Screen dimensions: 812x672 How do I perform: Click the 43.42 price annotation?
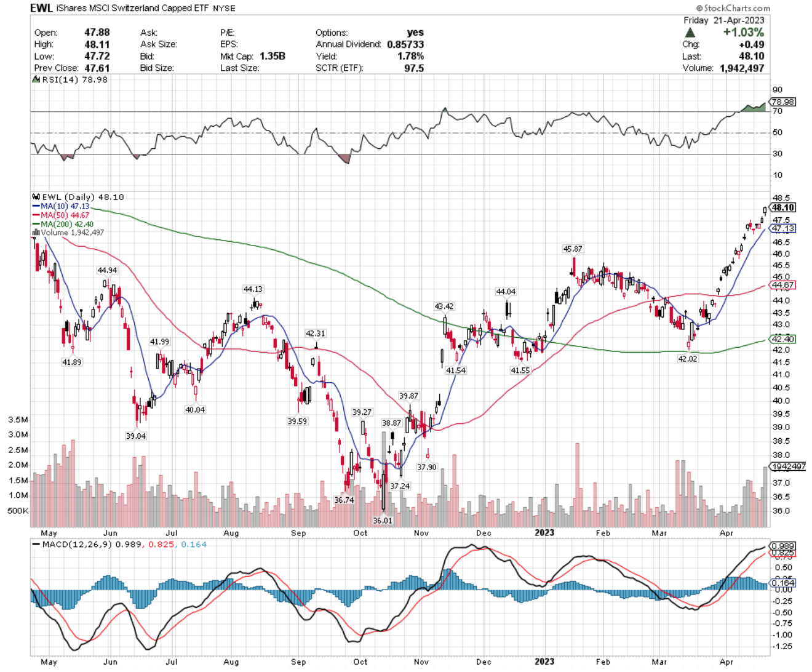pos(444,306)
